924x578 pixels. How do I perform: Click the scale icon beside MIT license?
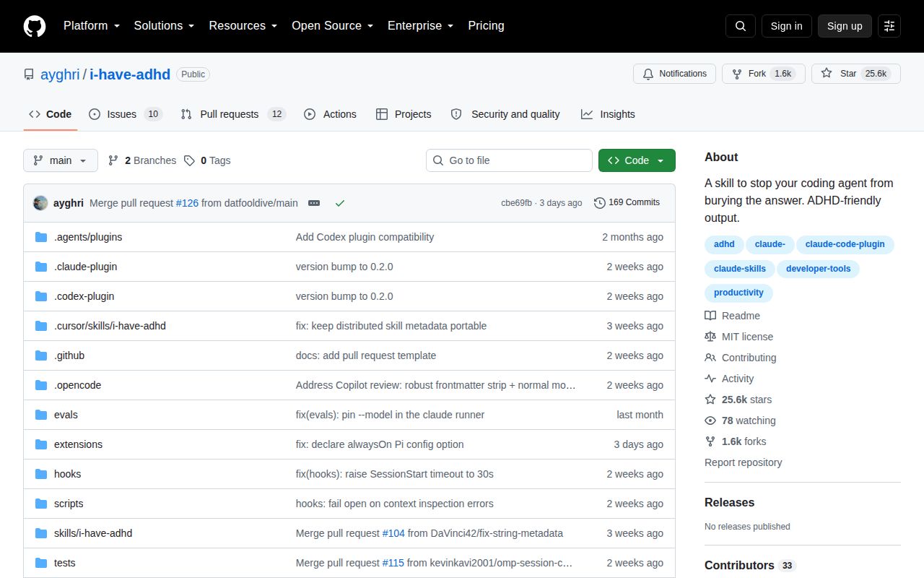click(x=710, y=337)
